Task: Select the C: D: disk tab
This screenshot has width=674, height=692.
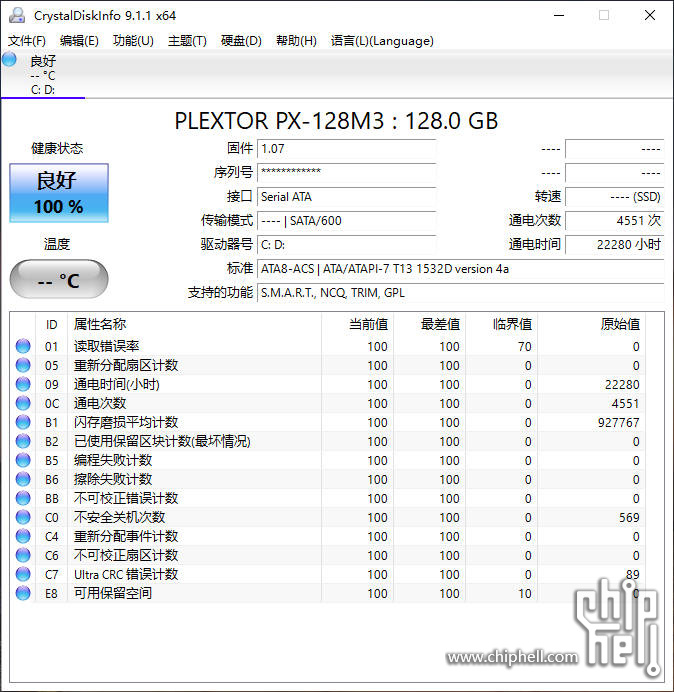Action: (x=43, y=75)
